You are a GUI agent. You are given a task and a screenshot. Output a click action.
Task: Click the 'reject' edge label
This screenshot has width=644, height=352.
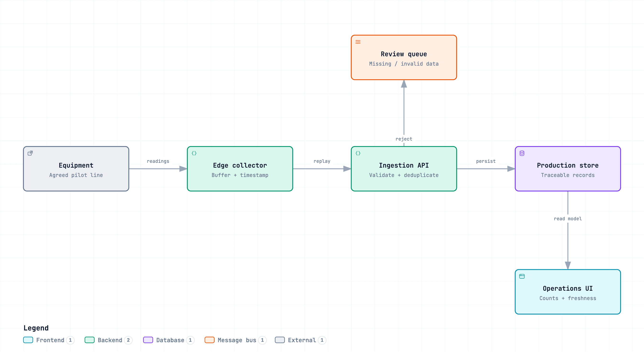click(404, 139)
